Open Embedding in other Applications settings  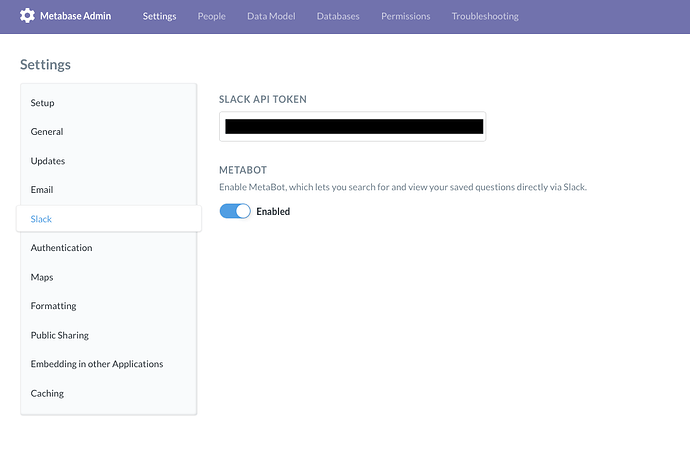point(109,364)
